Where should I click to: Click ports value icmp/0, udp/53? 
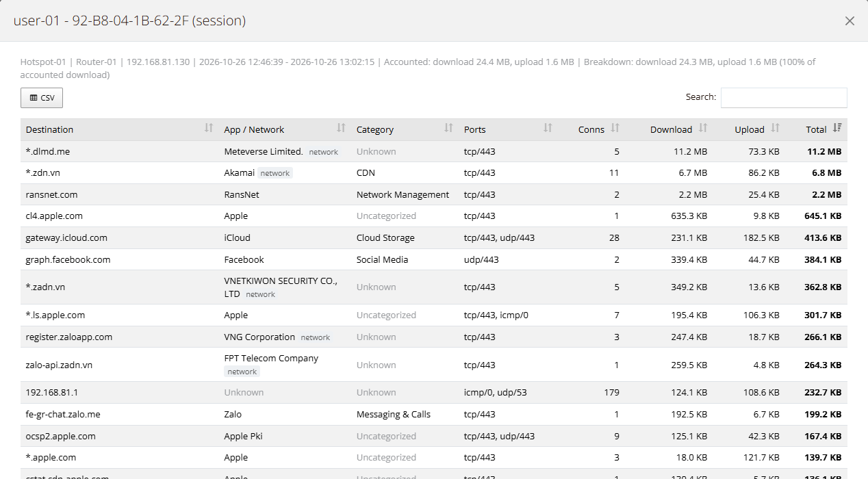pyautogui.click(x=496, y=393)
